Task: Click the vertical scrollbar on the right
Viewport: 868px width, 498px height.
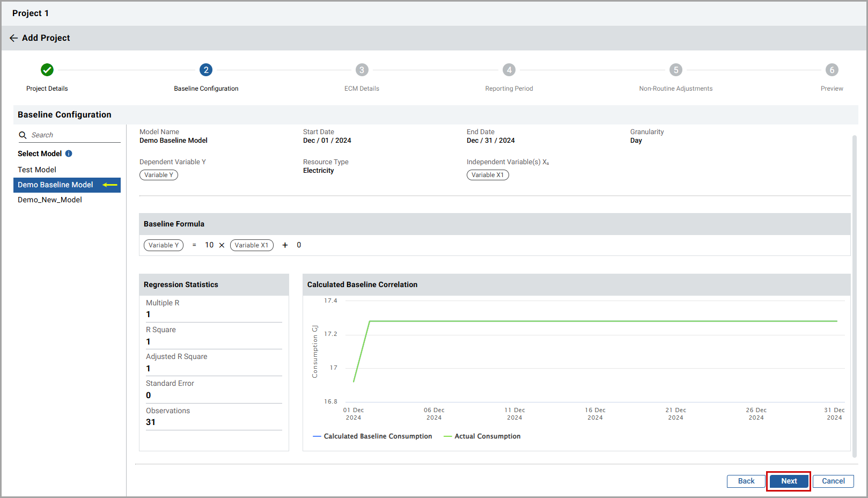Action: [855, 295]
